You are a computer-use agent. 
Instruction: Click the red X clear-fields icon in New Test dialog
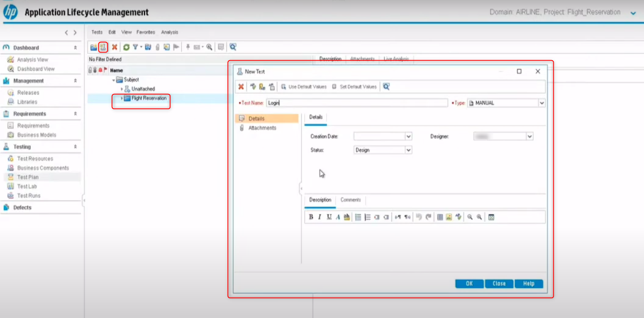click(x=241, y=87)
